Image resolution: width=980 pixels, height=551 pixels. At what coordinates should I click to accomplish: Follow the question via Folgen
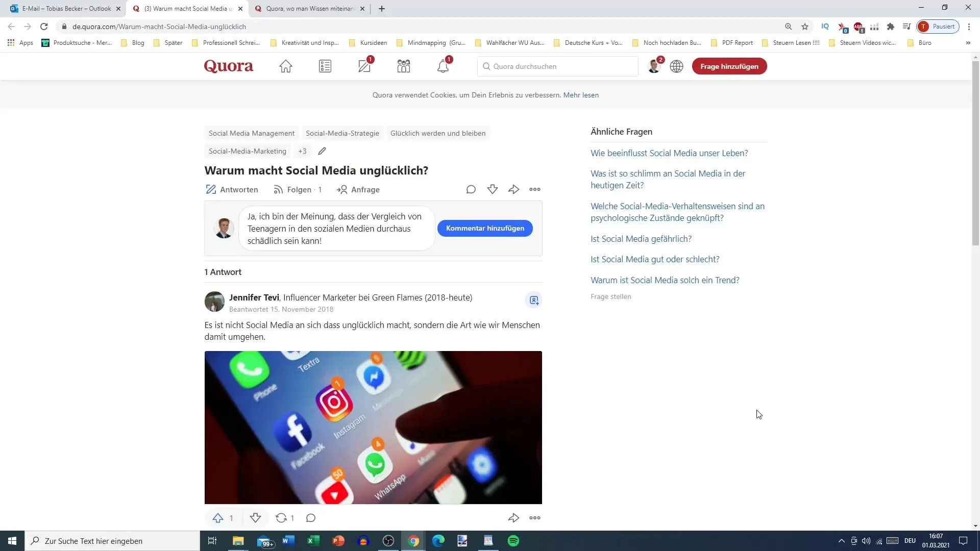[298, 189]
